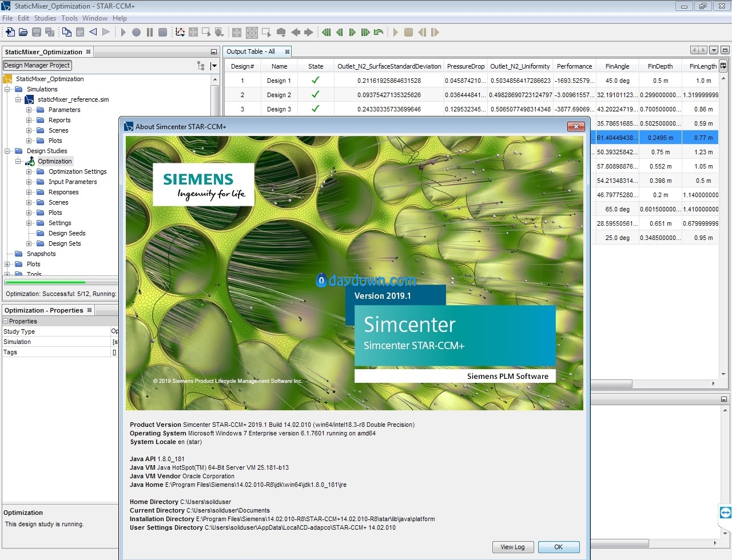Click the View Log button

click(512, 547)
